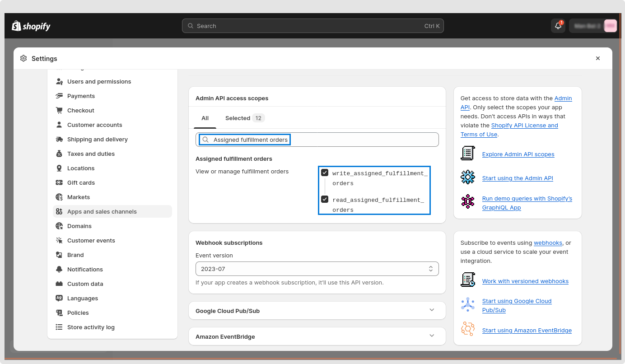Switch to the Selected 12 tab
This screenshot has height=364, width=625.
click(x=245, y=118)
